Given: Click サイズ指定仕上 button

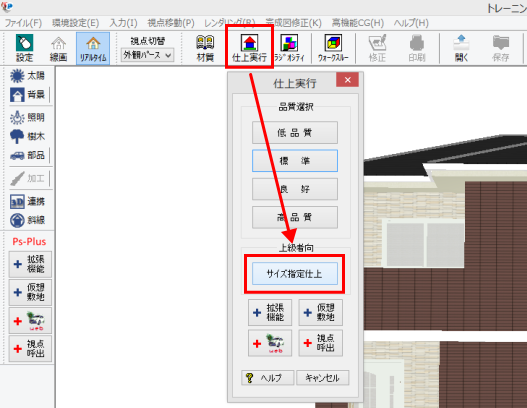Looking at the screenshot, I should click(295, 274).
